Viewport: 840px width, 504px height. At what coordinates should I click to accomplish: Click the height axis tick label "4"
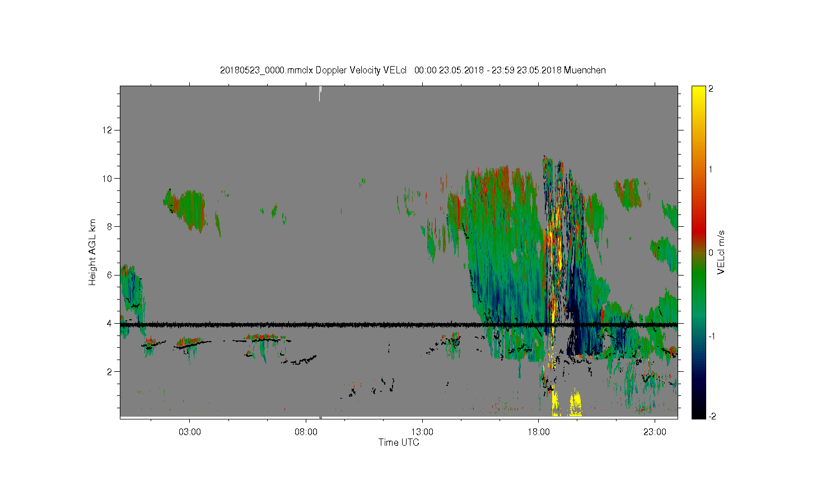pos(110,323)
